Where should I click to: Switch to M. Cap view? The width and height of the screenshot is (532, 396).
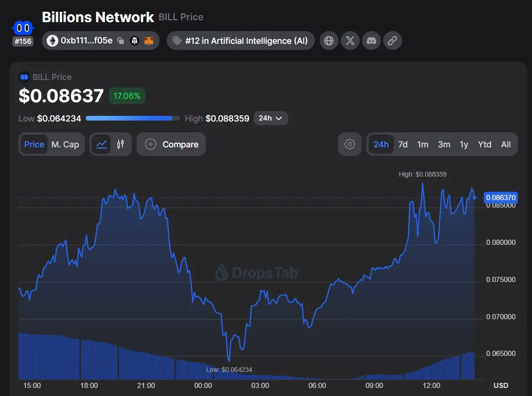click(x=65, y=144)
